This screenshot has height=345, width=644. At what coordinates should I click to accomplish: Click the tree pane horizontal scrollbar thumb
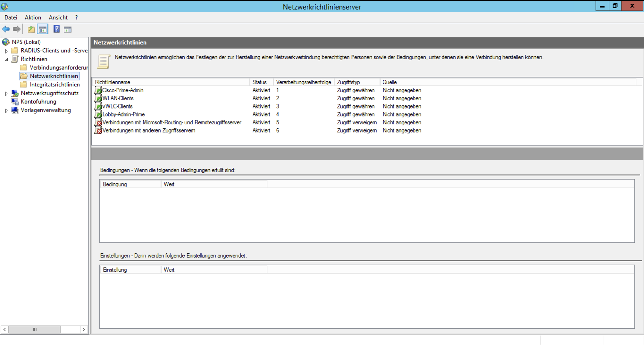(35, 329)
